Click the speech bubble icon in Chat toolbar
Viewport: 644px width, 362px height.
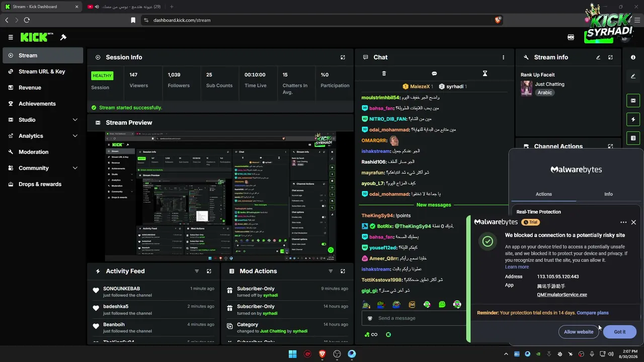tap(434, 73)
